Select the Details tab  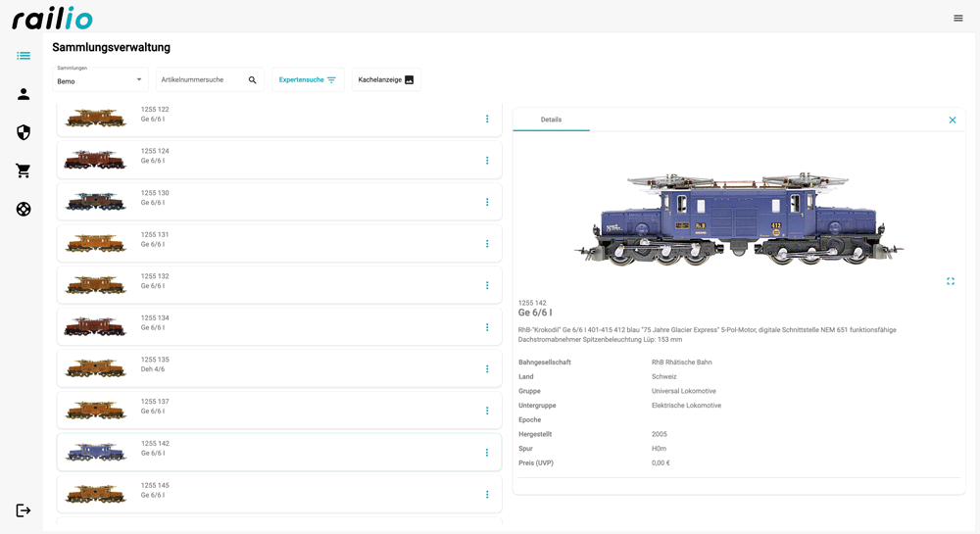point(551,120)
